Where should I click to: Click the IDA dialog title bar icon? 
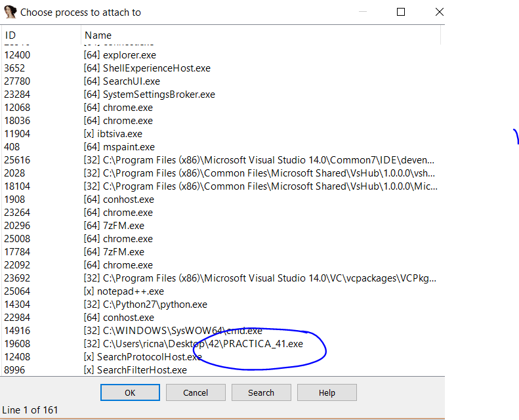click(10, 12)
